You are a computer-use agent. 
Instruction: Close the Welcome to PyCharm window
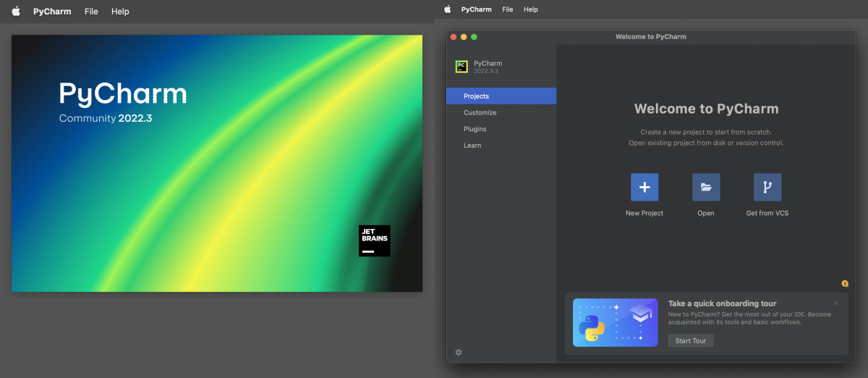click(454, 37)
